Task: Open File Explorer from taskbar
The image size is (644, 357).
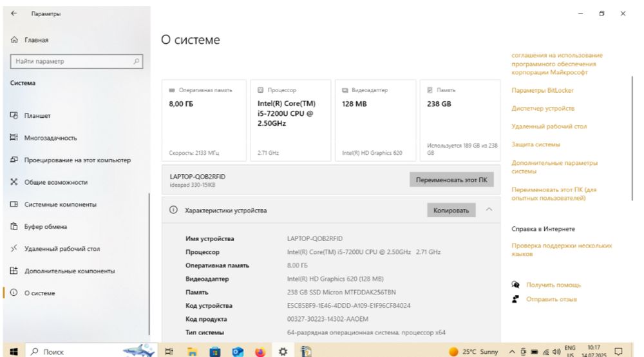Action: (192, 352)
